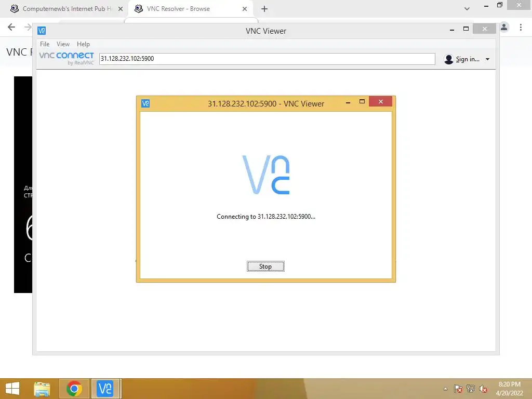Click the muted volume tray icon

483,389
